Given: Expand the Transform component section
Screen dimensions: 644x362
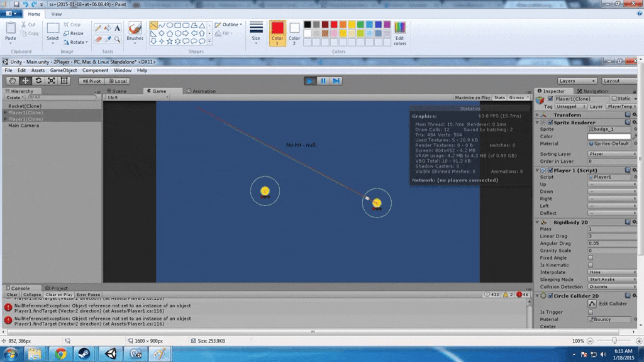Looking at the screenshot, I should 538,115.
